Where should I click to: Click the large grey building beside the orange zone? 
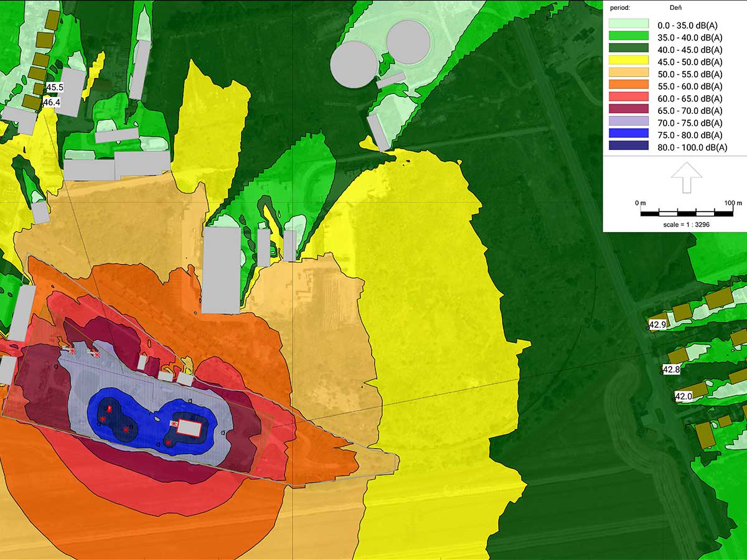pos(221,269)
